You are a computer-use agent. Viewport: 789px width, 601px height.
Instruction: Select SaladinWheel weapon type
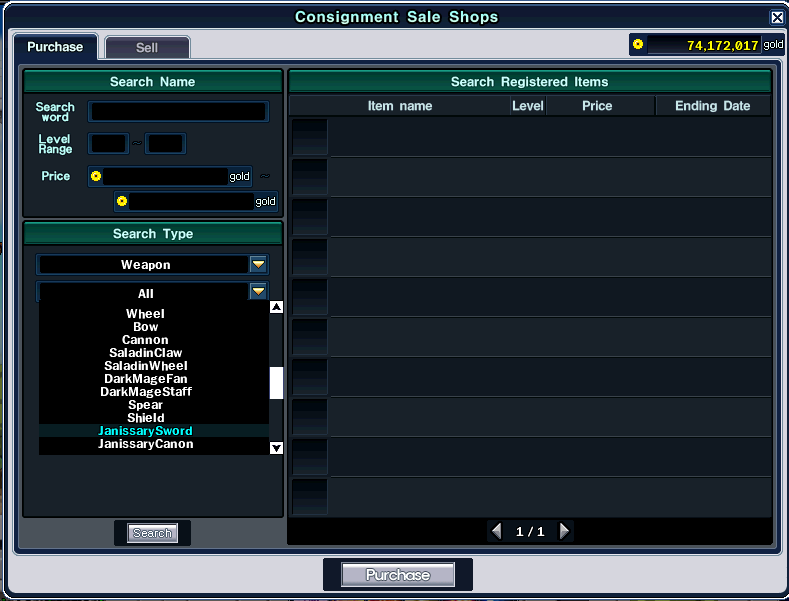(x=145, y=366)
